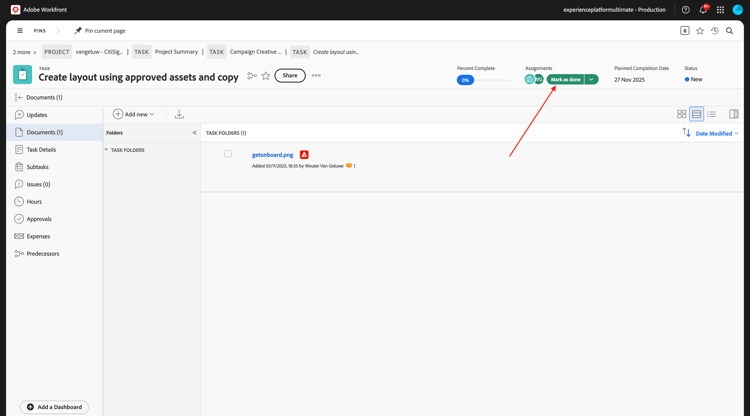Expand the 2 more breadcrumb
This screenshot has width=750, height=416.
[x=24, y=52]
